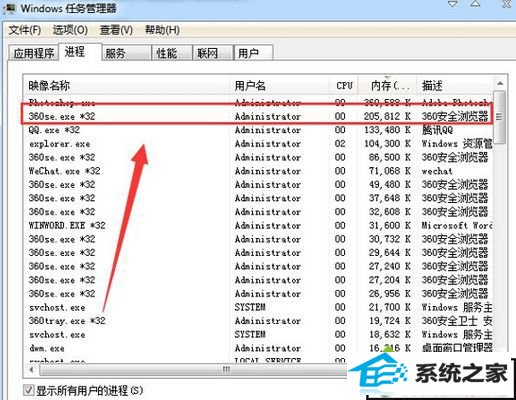
Task: Select the 360tray.exe *32 process
Action: [257, 321]
